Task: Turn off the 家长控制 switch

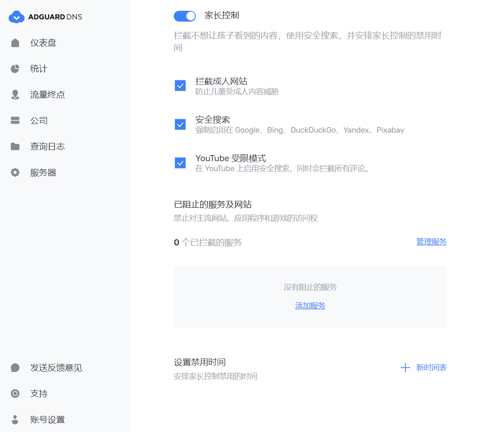Action: (x=185, y=16)
